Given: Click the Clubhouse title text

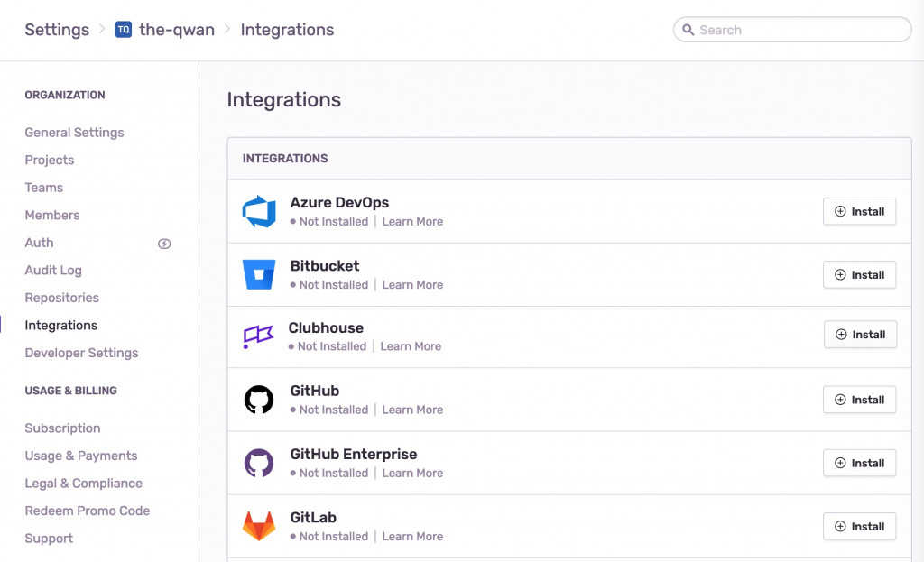Looking at the screenshot, I should [x=326, y=327].
